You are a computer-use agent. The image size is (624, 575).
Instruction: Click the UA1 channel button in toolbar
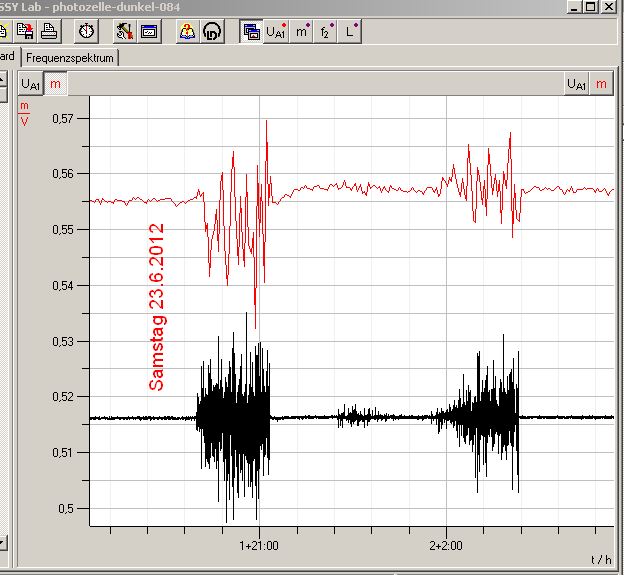tap(276, 31)
